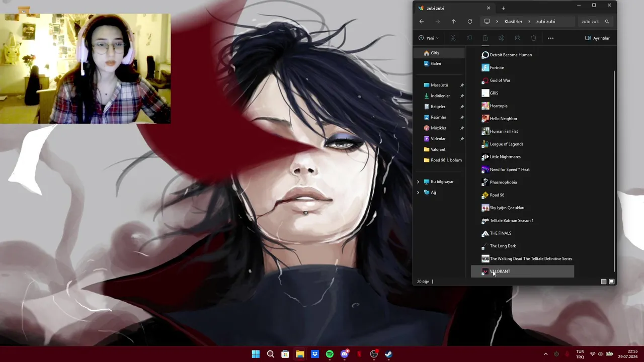Unpin Belgeler using its pin icon
The height and width of the screenshot is (362, 644).
tap(462, 107)
